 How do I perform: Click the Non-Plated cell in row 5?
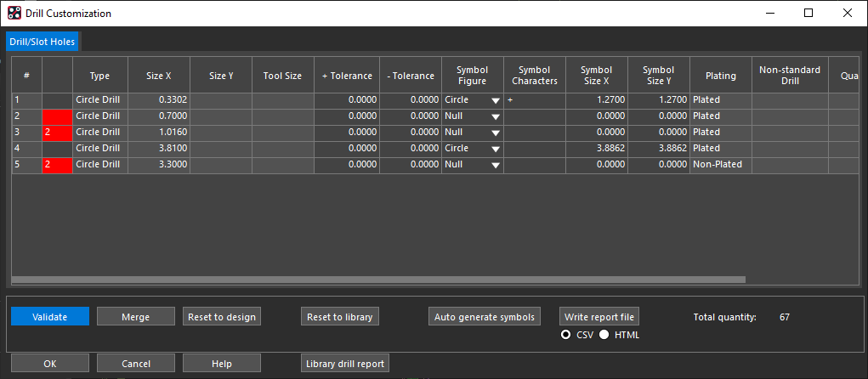(721, 165)
